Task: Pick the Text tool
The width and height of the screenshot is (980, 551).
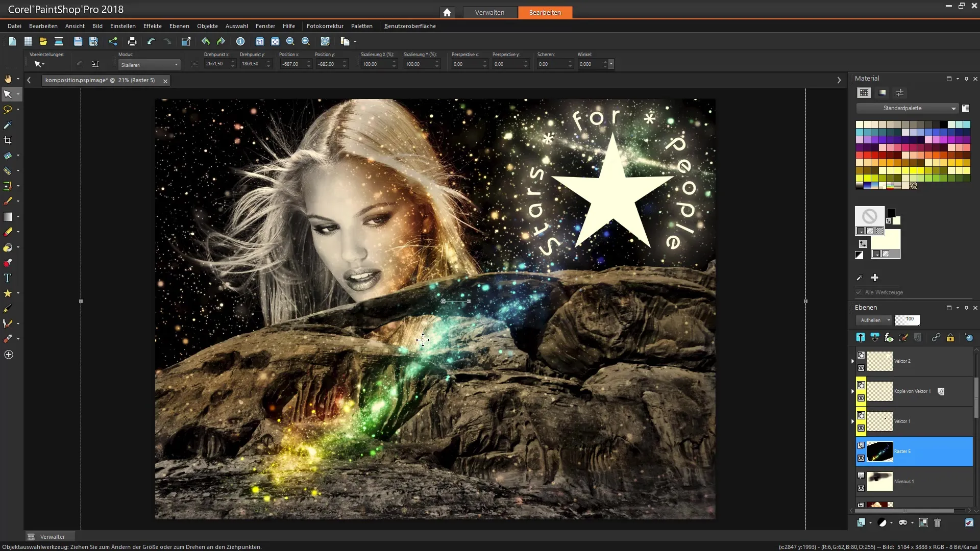Action: (8, 278)
